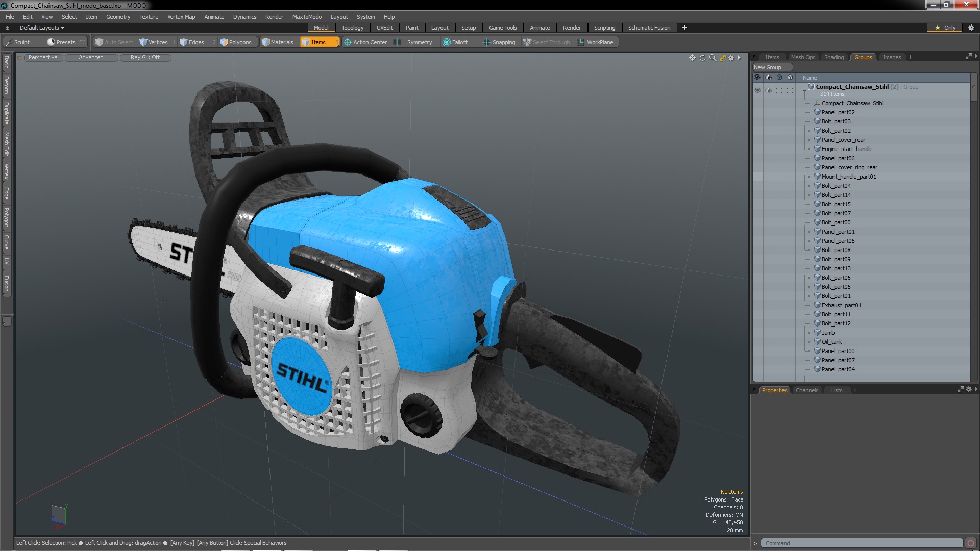Screen dimensions: 980x551
Task: Open Groups panel arrow menu
Action: click(976, 56)
